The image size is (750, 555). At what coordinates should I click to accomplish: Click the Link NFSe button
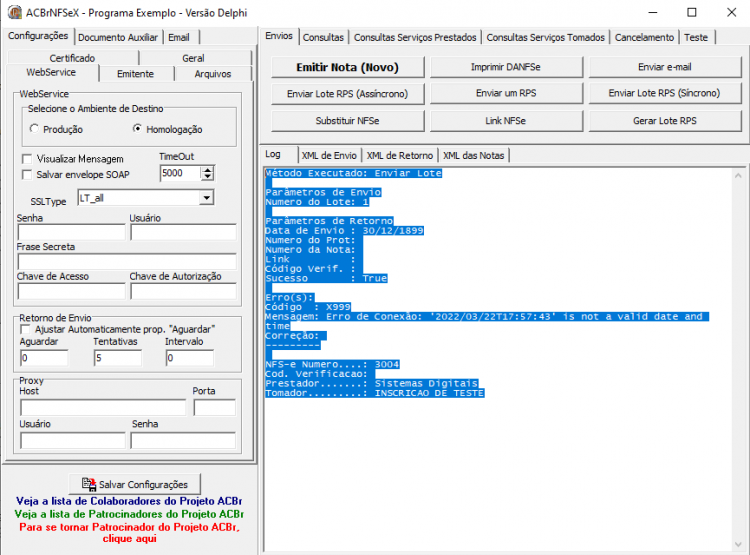(506, 121)
